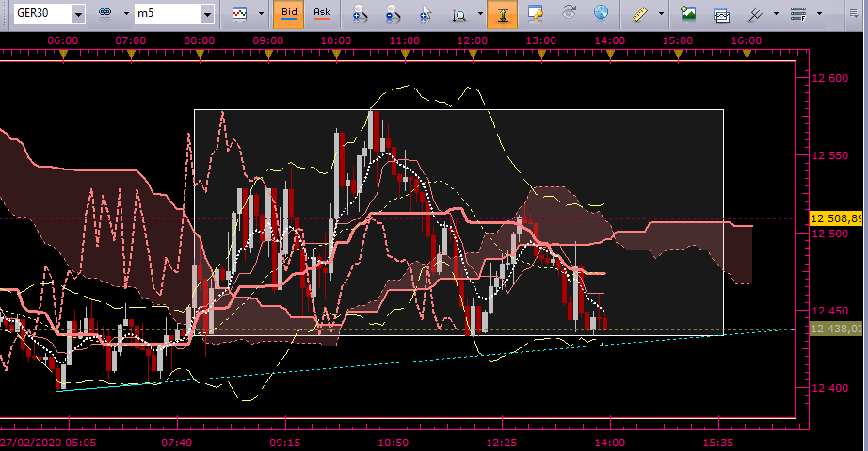Click the 08:00 top time label
The image size is (868, 451).
pos(200,40)
